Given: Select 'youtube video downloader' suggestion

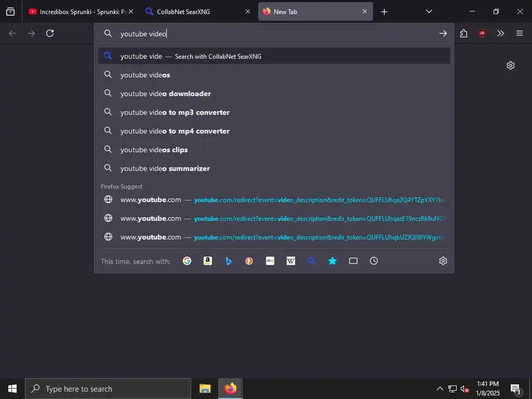Looking at the screenshot, I should pyautogui.click(x=274, y=94).
